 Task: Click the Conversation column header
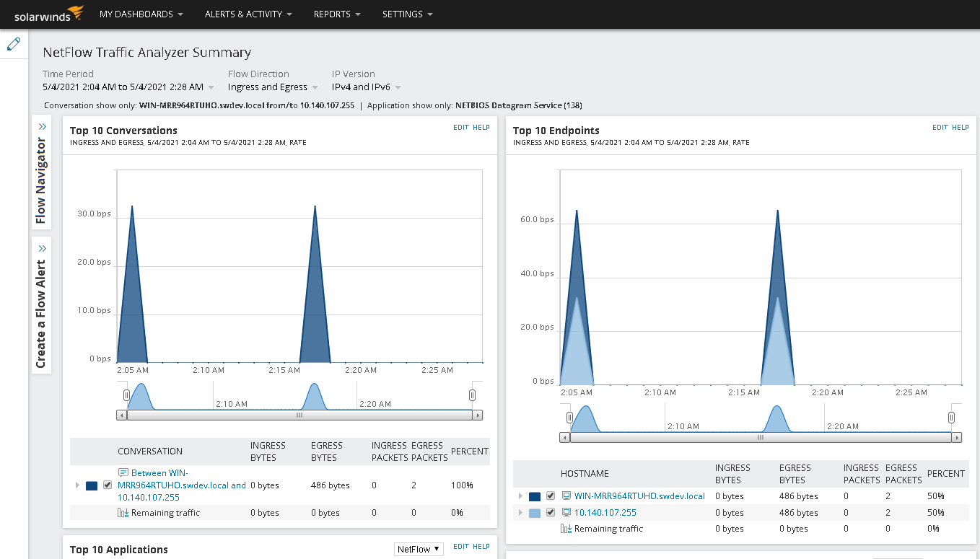pyautogui.click(x=150, y=452)
